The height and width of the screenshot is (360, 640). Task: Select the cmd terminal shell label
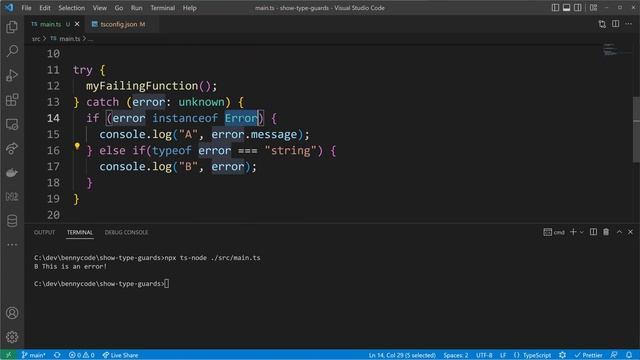point(554,232)
